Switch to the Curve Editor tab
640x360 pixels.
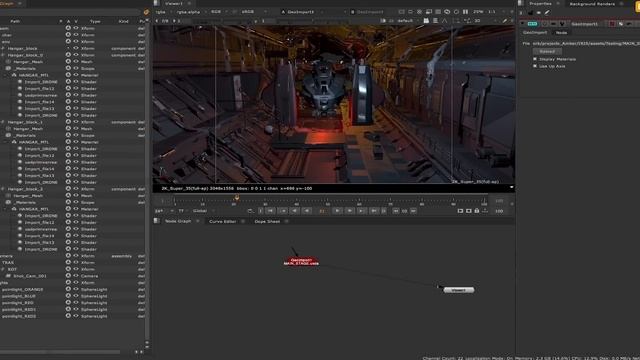click(222, 221)
